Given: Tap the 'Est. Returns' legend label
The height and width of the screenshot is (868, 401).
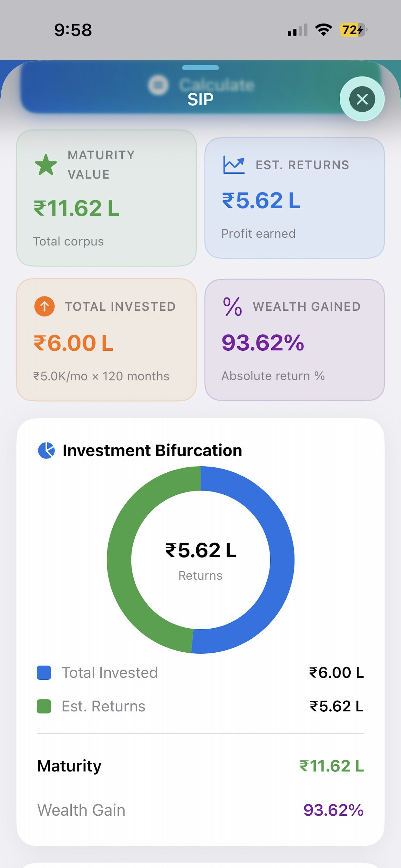Looking at the screenshot, I should (x=103, y=706).
